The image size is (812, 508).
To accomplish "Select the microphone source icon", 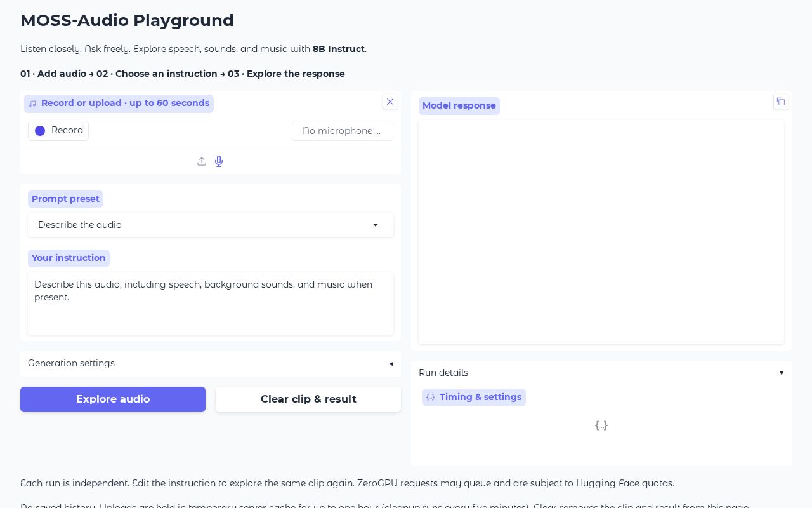I will tap(219, 161).
